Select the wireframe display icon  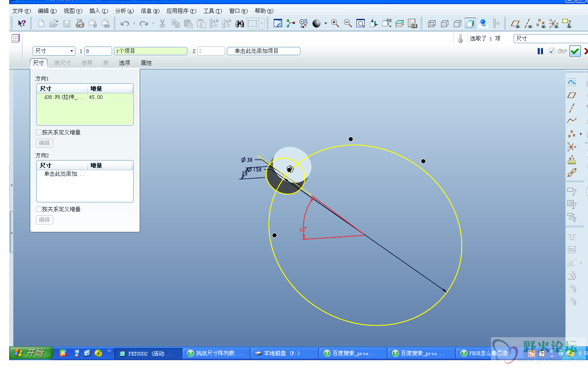[432, 23]
